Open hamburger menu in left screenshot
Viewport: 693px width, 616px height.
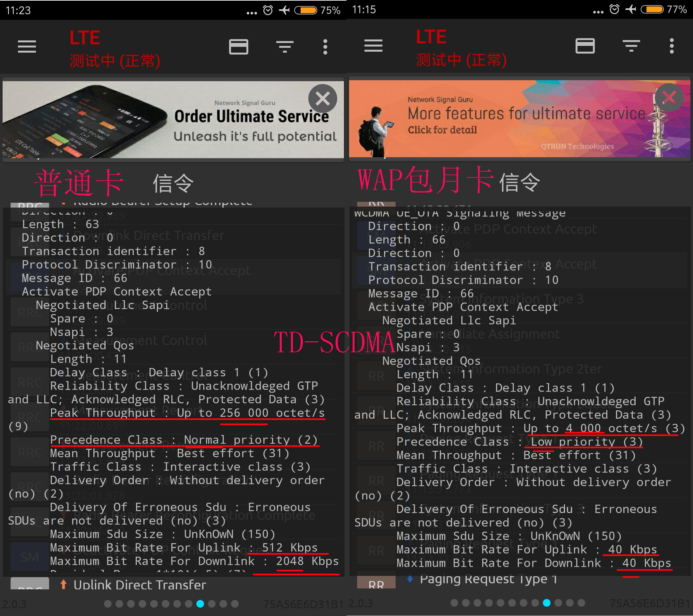tap(27, 47)
